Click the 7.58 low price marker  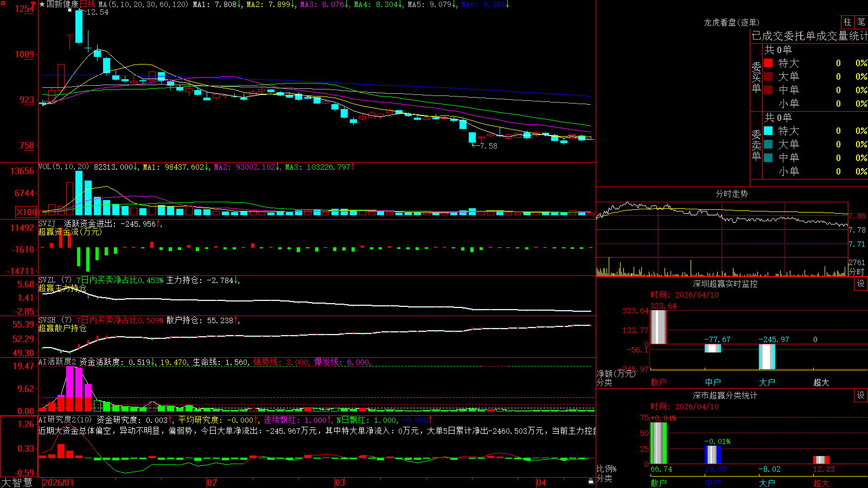click(x=488, y=146)
